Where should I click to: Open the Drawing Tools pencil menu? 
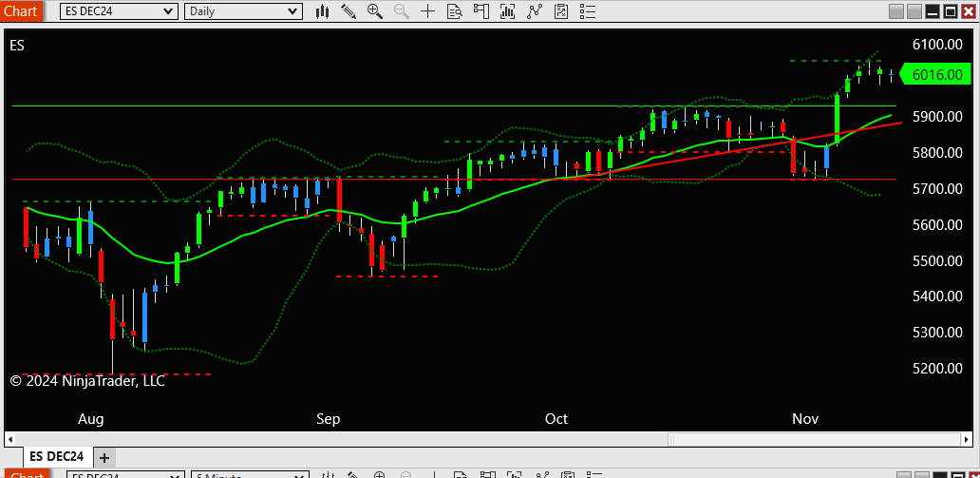(349, 10)
